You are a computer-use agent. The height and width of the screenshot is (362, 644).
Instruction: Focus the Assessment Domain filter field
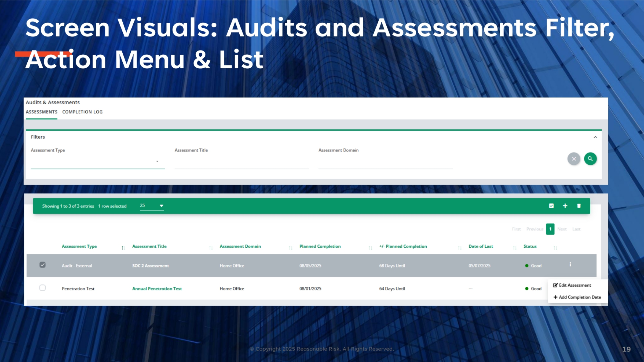tap(386, 162)
